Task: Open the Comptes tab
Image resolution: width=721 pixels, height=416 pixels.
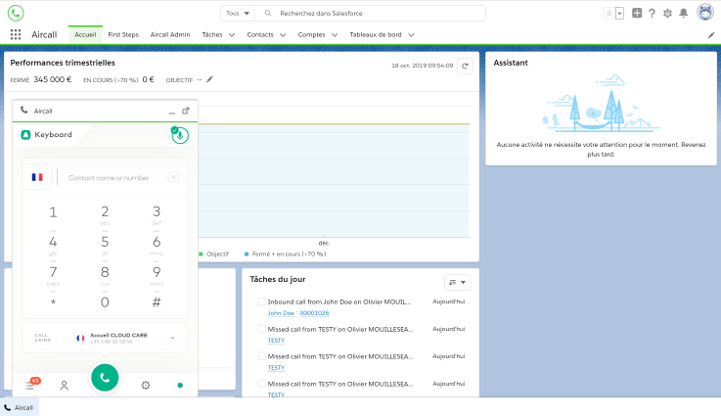Action: pyautogui.click(x=311, y=35)
